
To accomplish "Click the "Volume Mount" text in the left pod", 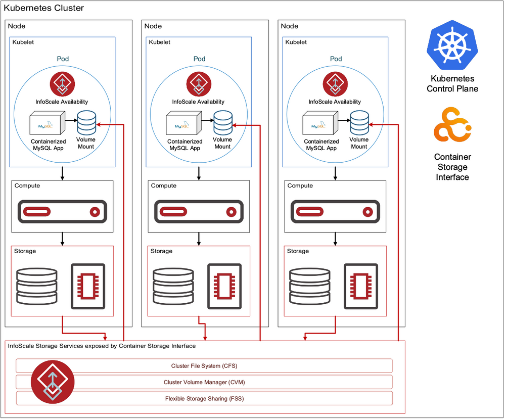I will (85, 143).
